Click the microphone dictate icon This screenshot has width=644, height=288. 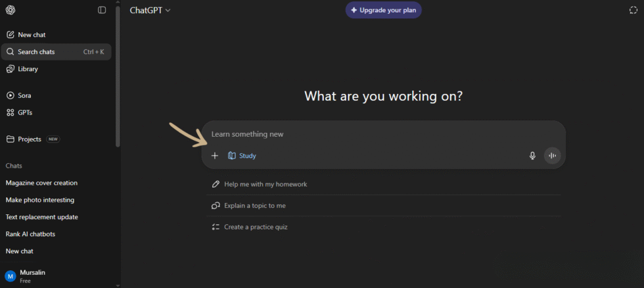coord(532,156)
